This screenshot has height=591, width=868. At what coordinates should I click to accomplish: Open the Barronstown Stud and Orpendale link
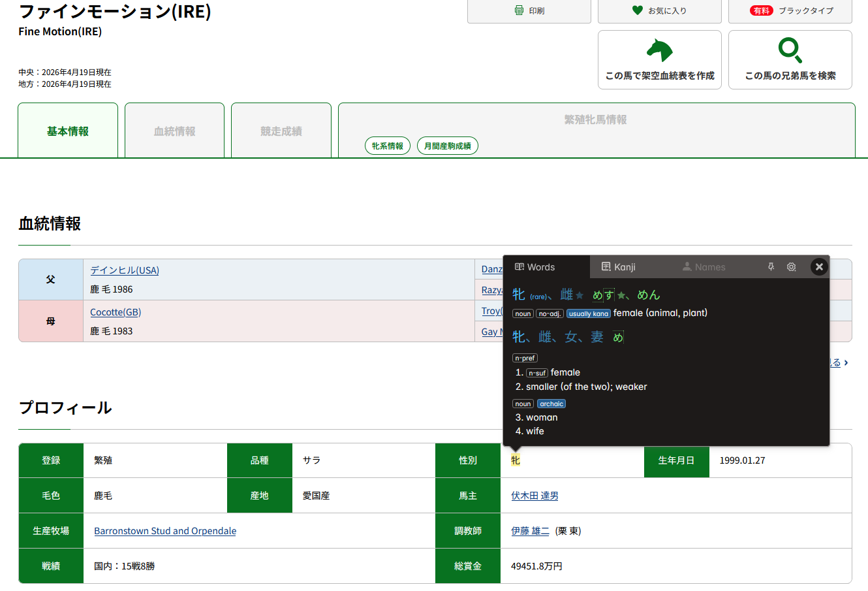165,531
